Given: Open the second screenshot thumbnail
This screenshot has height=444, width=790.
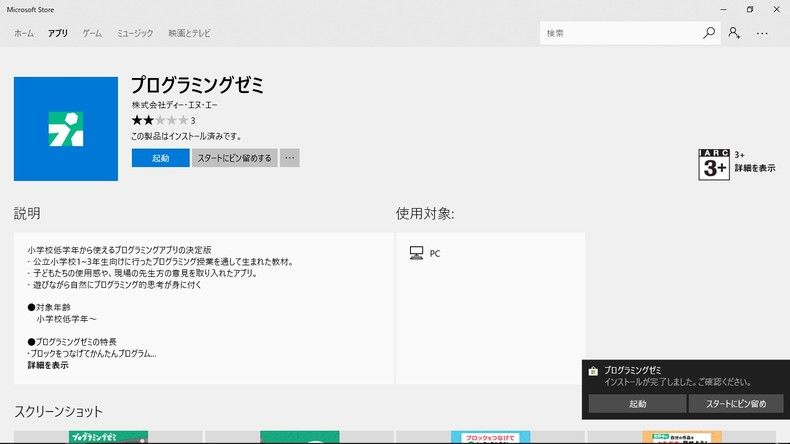Looking at the screenshot, I should coord(300,437).
